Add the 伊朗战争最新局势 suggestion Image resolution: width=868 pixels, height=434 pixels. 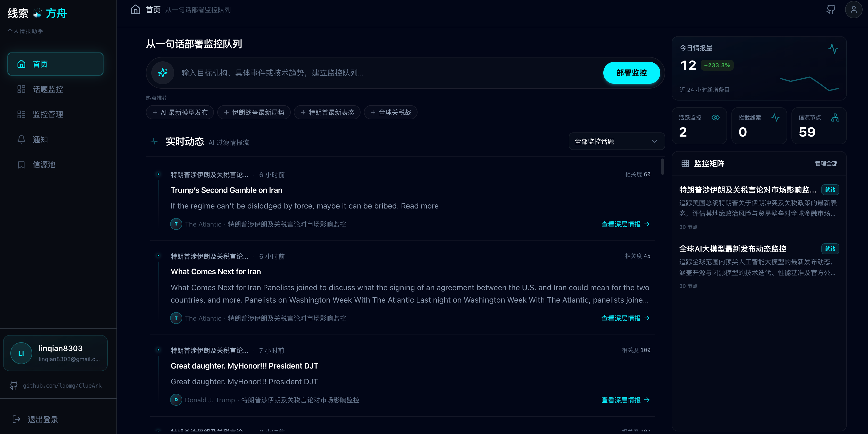click(254, 112)
